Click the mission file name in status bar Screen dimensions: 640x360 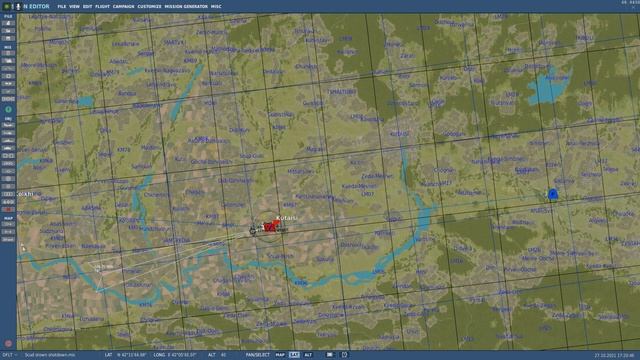pyautogui.click(x=50, y=355)
